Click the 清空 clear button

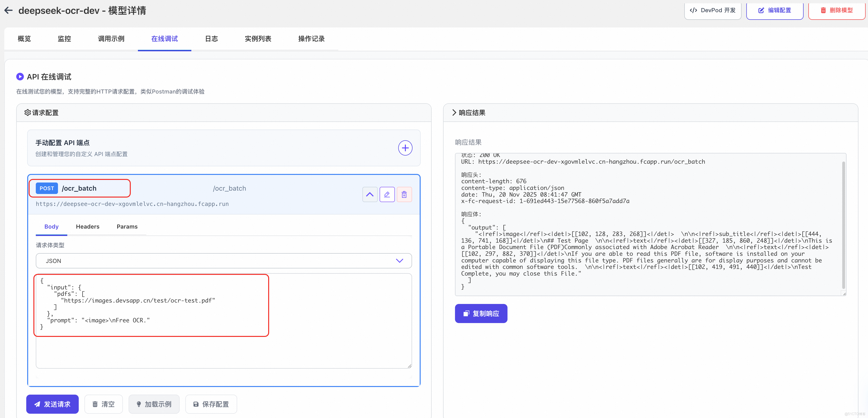click(104, 404)
